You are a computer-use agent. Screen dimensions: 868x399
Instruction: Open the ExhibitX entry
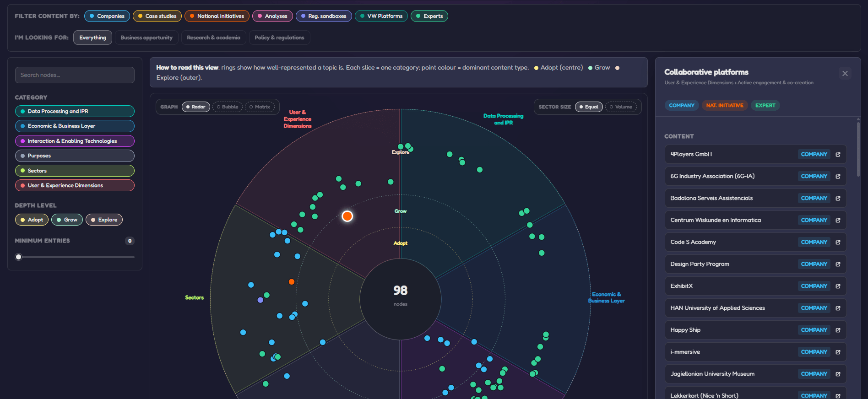click(x=755, y=286)
